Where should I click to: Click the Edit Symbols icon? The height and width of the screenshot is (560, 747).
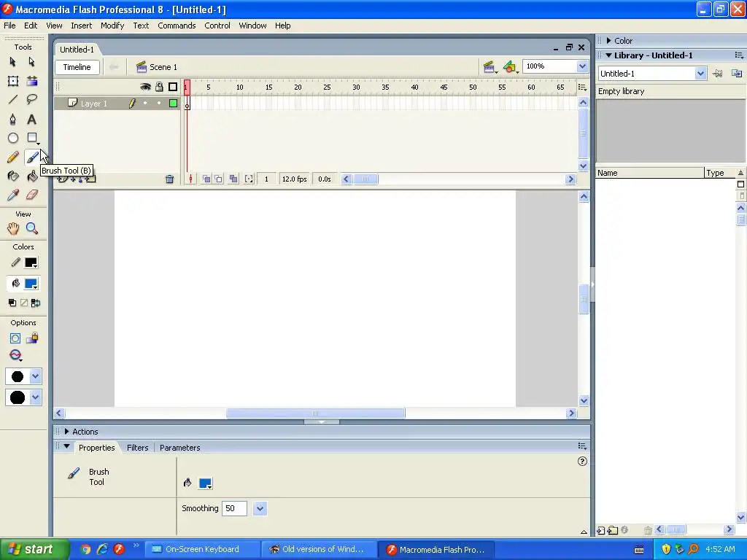point(510,67)
